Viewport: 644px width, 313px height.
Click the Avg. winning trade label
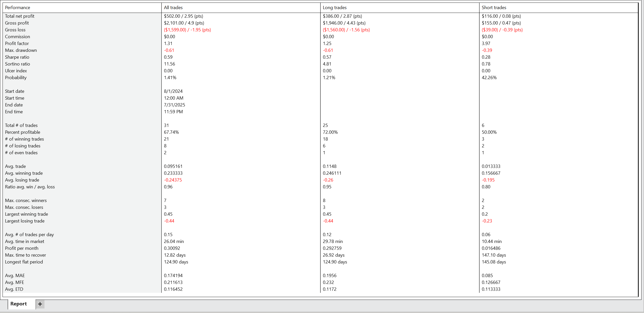(24, 173)
